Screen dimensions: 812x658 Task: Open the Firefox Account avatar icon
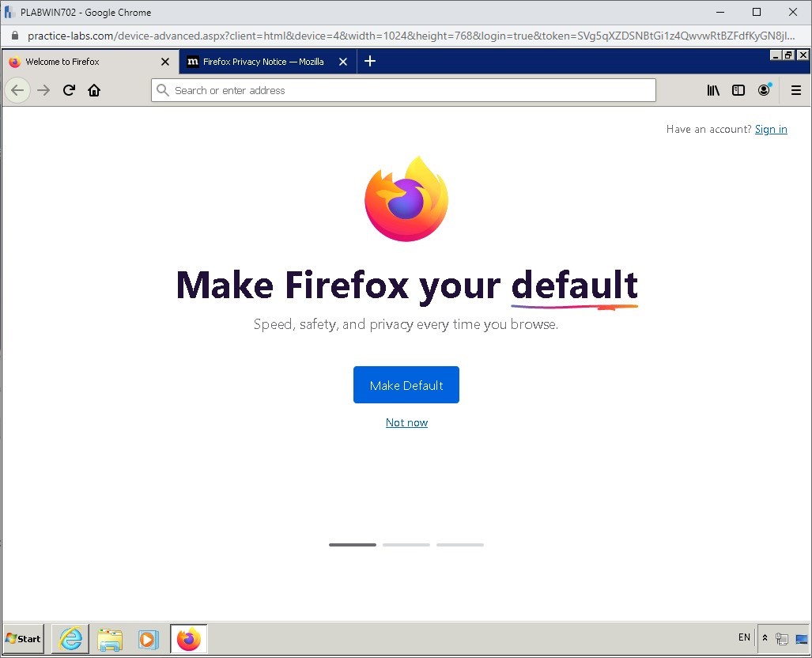pyautogui.click(x=764, y=90)
